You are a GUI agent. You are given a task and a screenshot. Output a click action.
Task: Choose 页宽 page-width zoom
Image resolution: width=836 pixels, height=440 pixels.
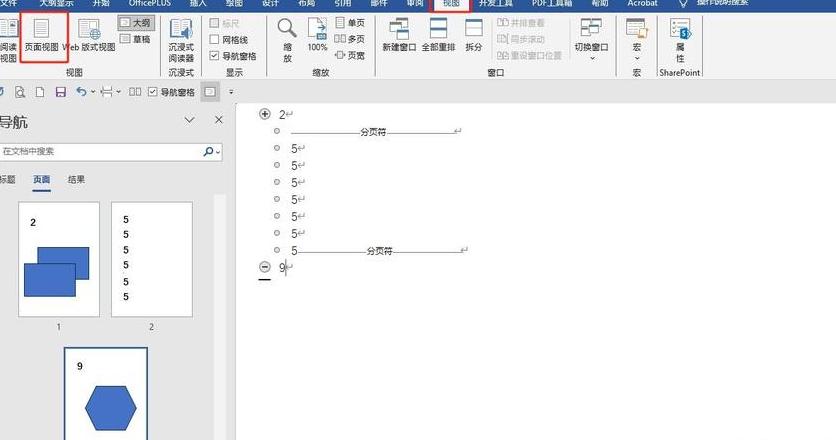(x=350, y=55)
